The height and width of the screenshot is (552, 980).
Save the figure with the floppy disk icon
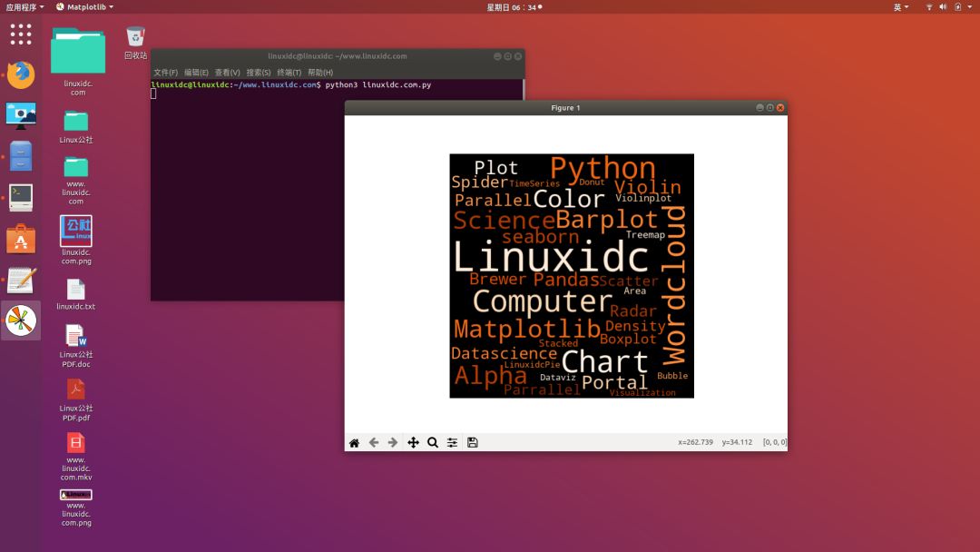pyautogui.click(x=473, y=443)
